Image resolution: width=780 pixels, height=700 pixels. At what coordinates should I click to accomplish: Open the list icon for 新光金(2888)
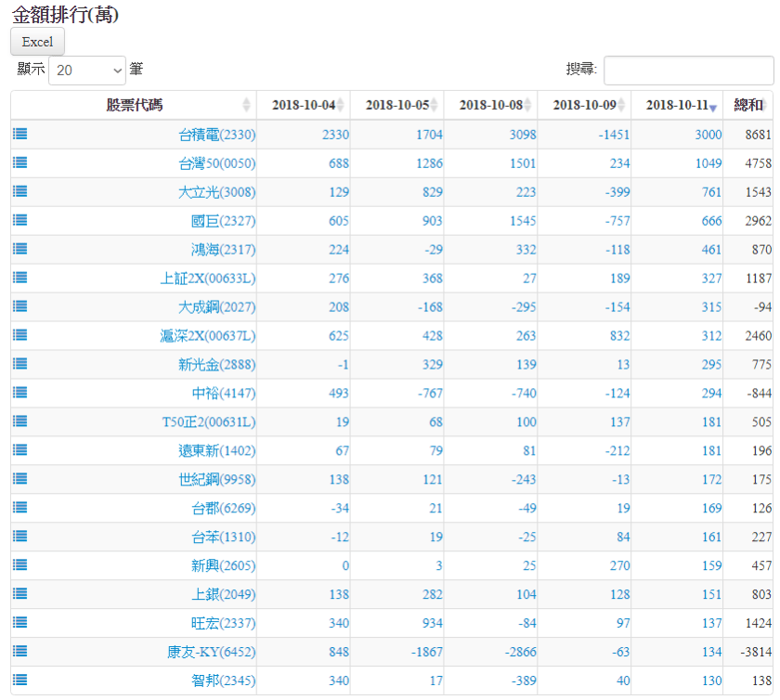point(20,364)
